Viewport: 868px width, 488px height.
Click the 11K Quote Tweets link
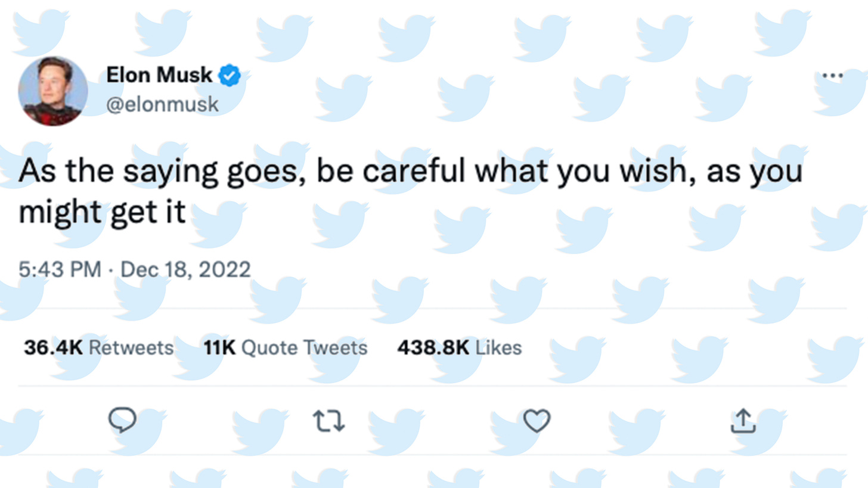point(285,347)
